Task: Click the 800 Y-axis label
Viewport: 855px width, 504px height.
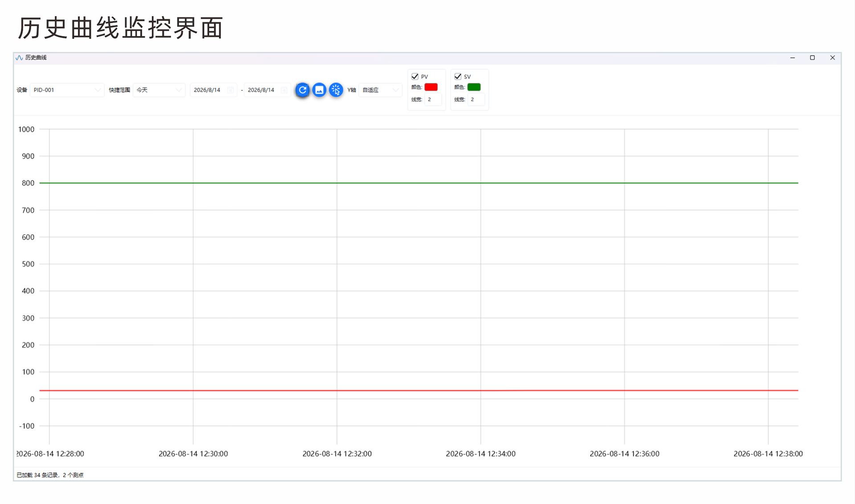Action: point(28,183)
